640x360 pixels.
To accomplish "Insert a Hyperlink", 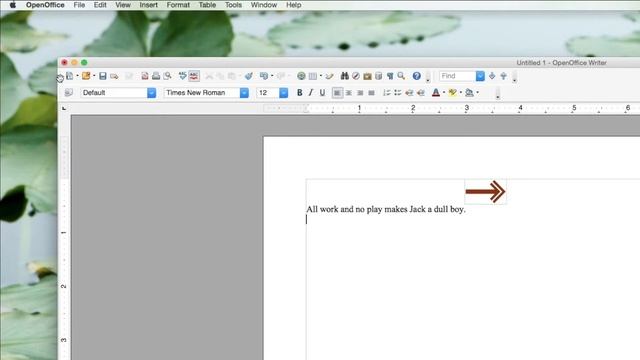I will click(301, 76).
